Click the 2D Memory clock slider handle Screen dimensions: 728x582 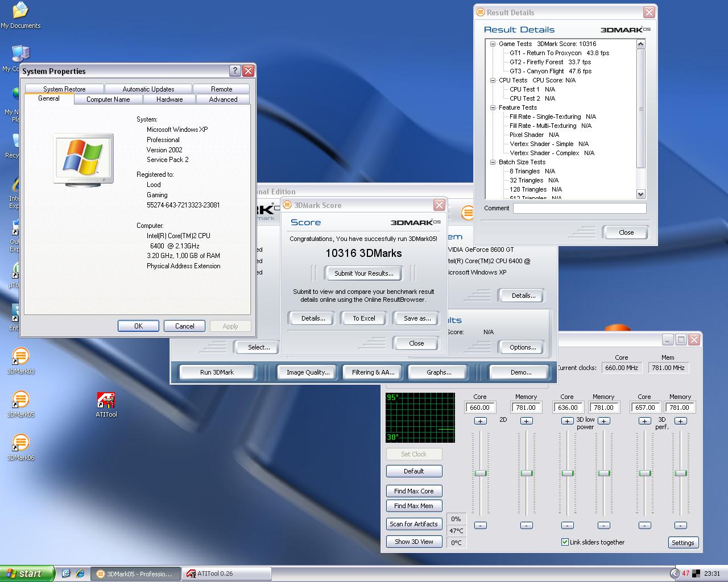(x=527, y=473)
